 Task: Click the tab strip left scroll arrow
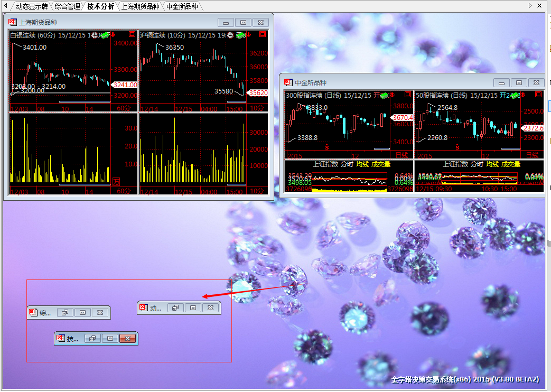(6, 6)
